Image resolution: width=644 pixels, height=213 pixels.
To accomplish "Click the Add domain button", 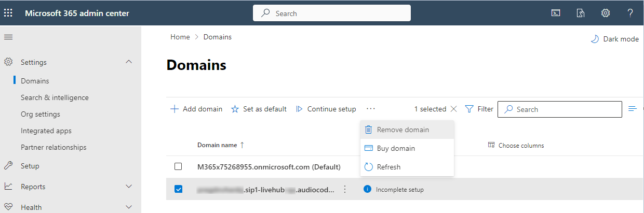I will [196, 109].
